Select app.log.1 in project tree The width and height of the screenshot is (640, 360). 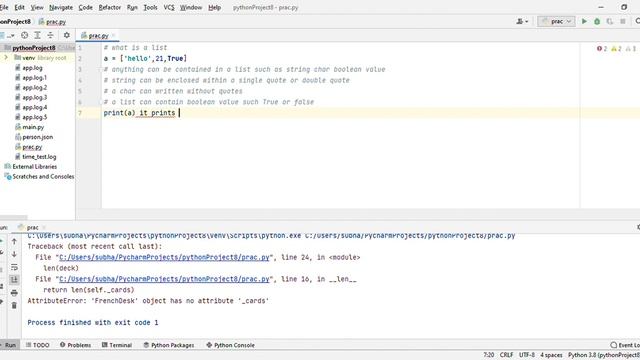(x=34, y=78)
